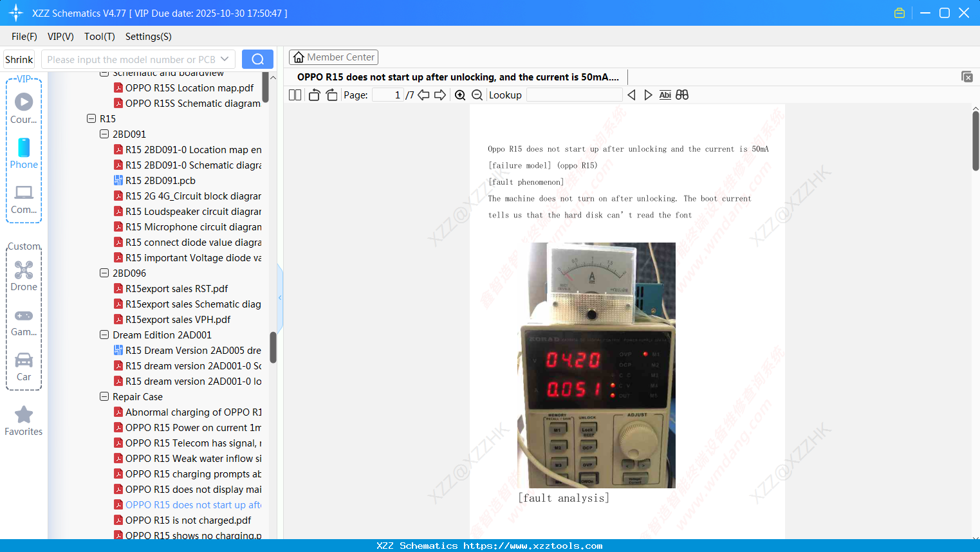Viewport: 980px width, 552px height.
Task: Click the page number input field
Action: pyautogui.click(x=388, y=95)
